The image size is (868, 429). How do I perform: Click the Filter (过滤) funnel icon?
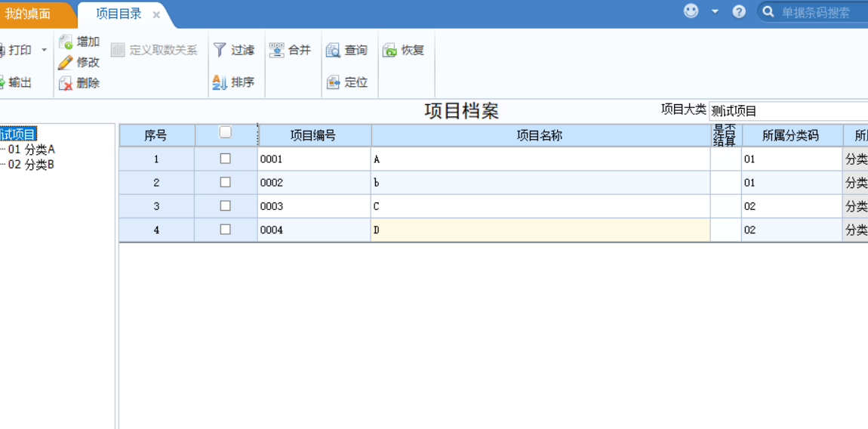[220, 51]
